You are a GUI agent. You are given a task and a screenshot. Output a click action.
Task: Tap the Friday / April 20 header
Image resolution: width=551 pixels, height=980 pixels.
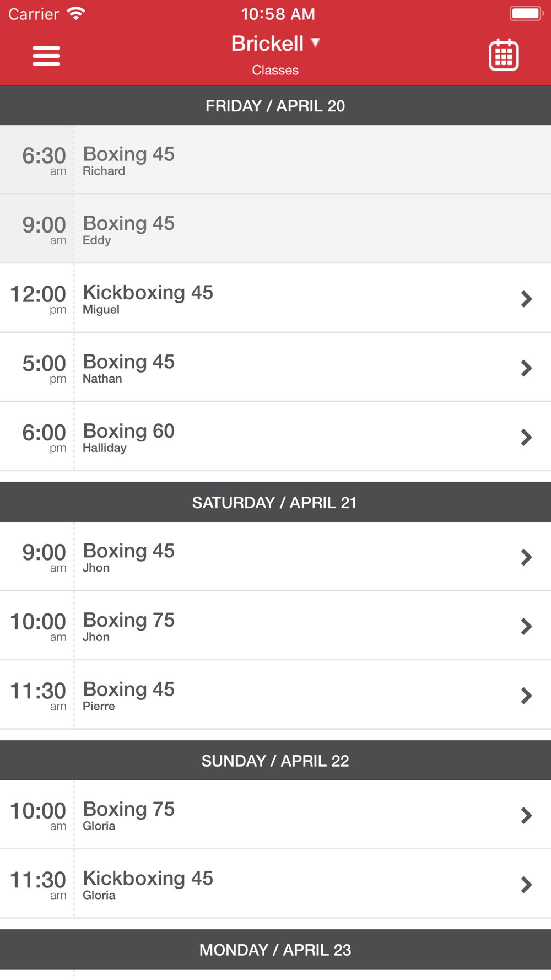pyautogui.click(x=275, y=106)
